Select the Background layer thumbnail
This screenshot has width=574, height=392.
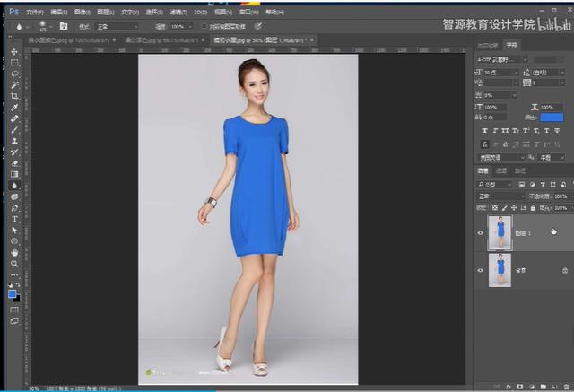tap(500, 270)
